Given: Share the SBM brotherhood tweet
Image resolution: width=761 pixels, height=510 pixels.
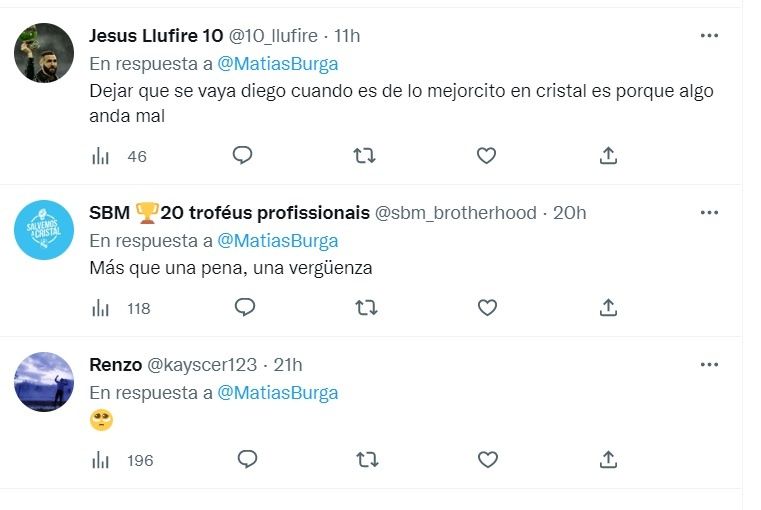Looking at the screenshot, I should pyautogui.click(x=607, y=308).
